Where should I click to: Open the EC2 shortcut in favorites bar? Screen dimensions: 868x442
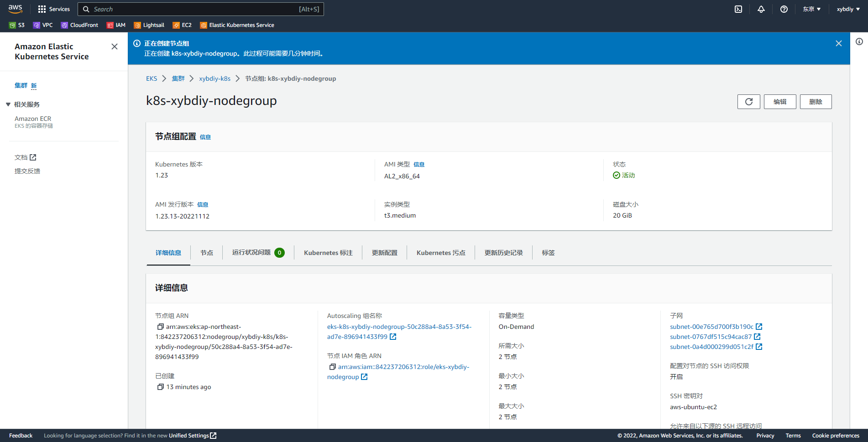(182, 25)
